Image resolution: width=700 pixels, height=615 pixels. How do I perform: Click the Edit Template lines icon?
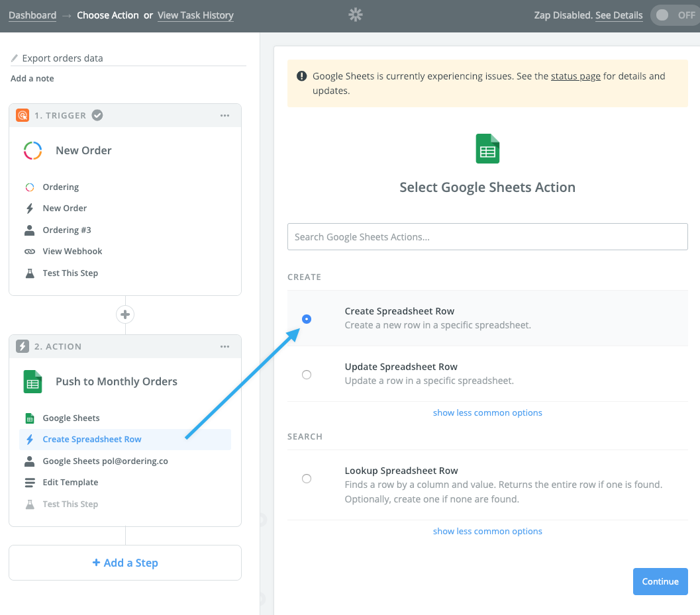pos(29,483)
